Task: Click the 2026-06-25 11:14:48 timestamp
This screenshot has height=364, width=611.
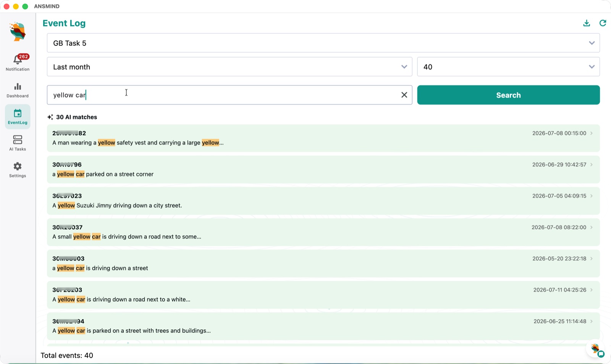Action: [x=560, y=321]
